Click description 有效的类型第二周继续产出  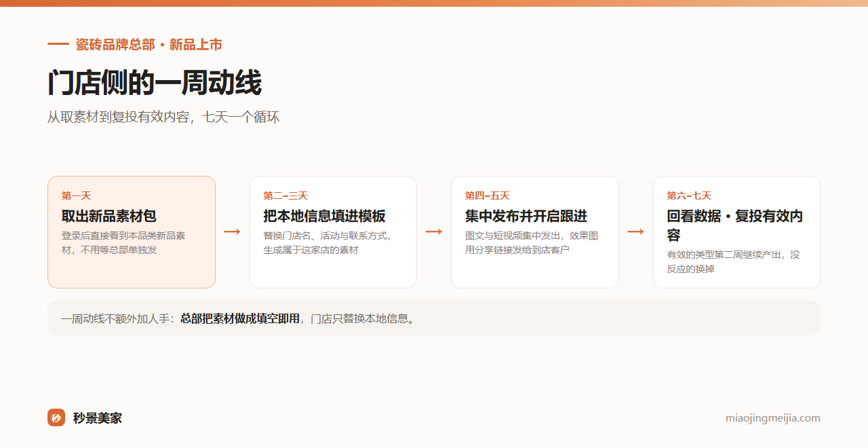[733, 261]
